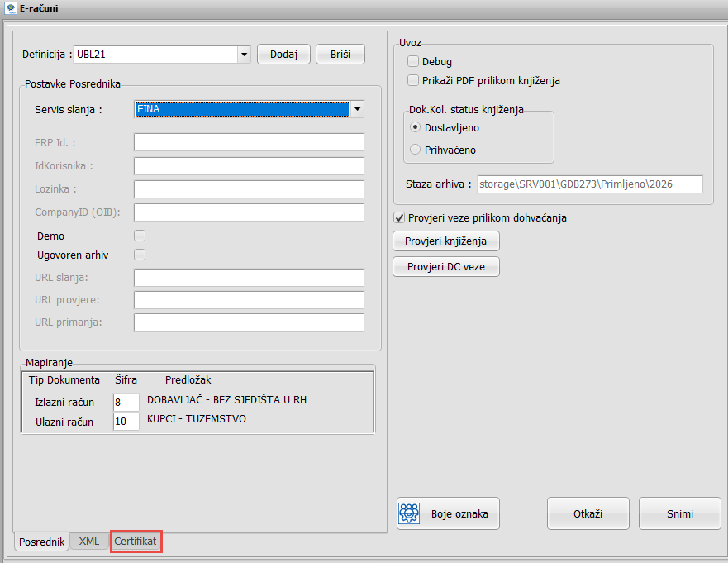Open the XML tab
The width and height of the screenshot is (728, 563).
(89, 542)
